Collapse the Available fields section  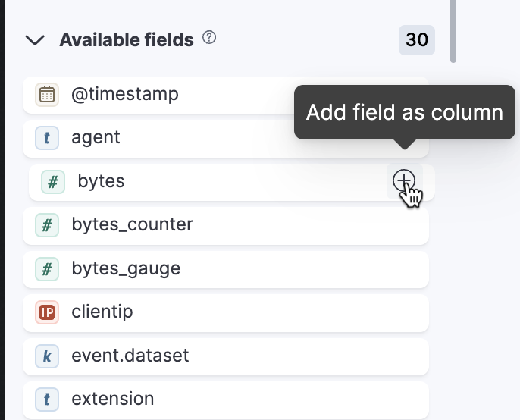click(x=35, y=40)
